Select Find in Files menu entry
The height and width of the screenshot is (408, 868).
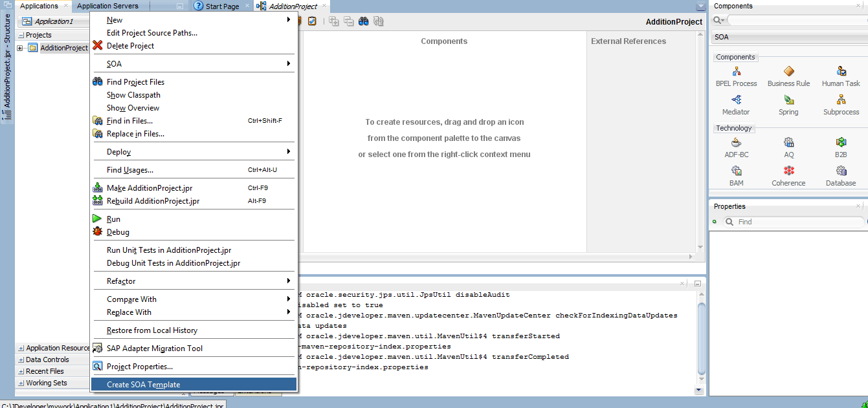(194, 120)
